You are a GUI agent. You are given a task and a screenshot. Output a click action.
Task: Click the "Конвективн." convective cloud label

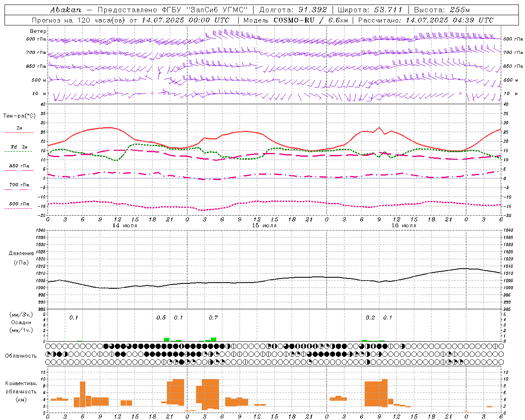(21, 383)
